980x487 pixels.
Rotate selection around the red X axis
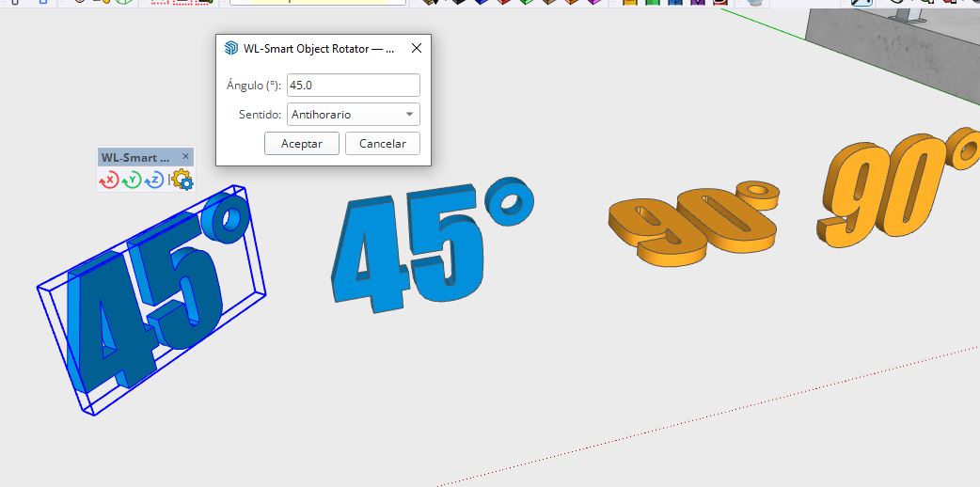(x=109, y=181)
